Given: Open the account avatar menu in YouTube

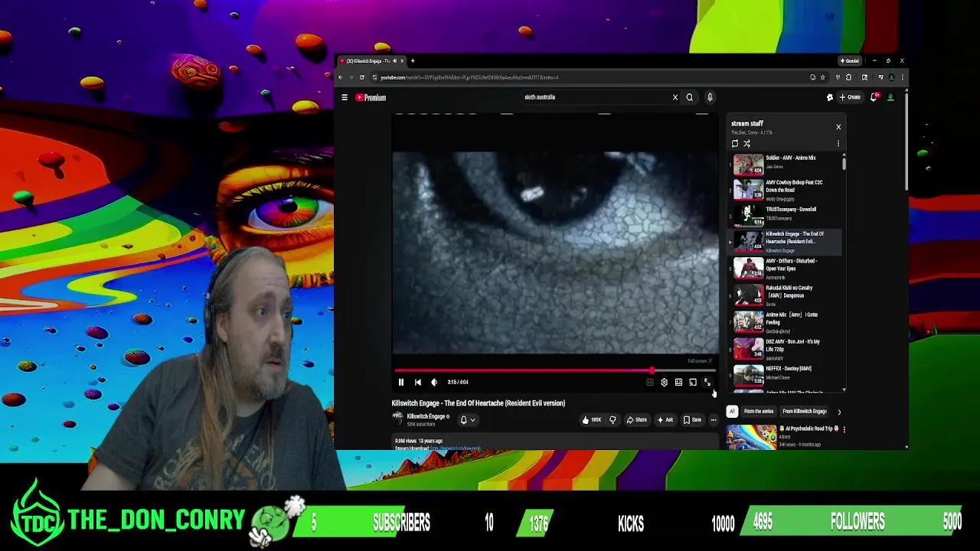Looking at the screenshot, I should pyautogui.click(x=890, y=97).
